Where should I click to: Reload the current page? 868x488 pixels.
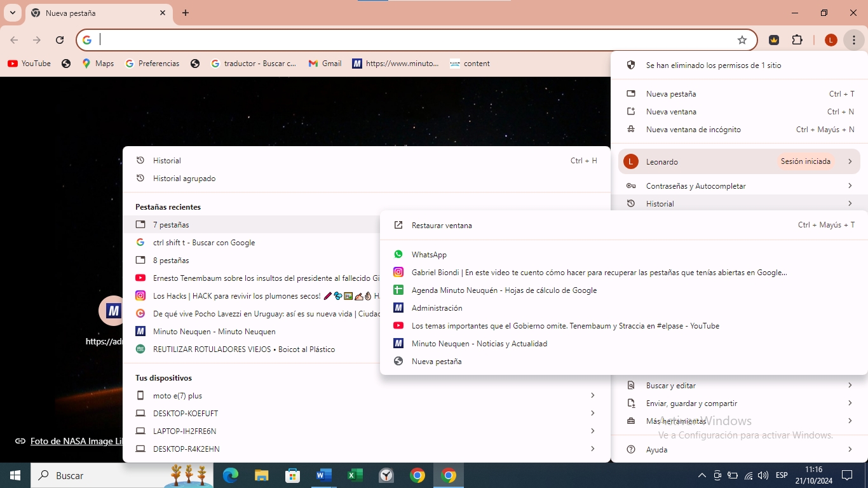pyautogui.click(x=60, y=40)
